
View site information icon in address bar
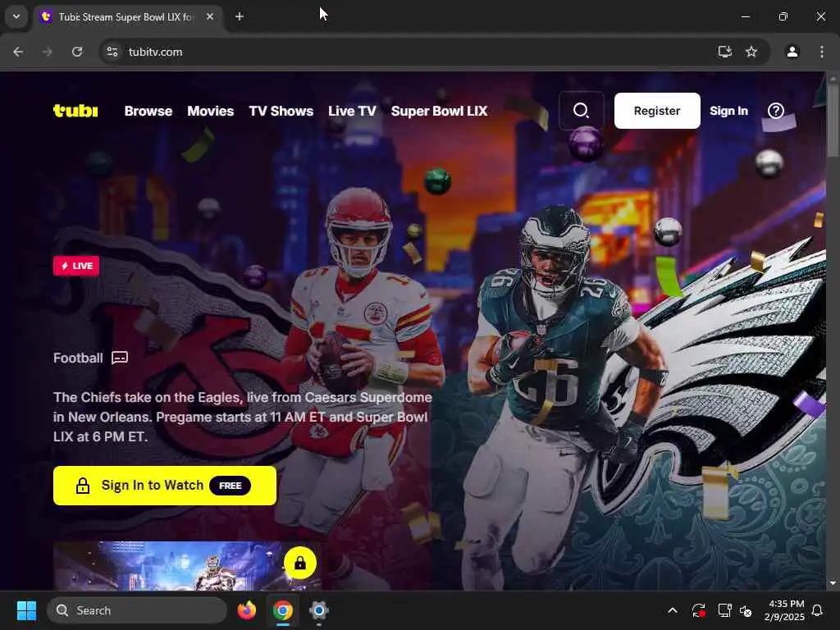112,52
